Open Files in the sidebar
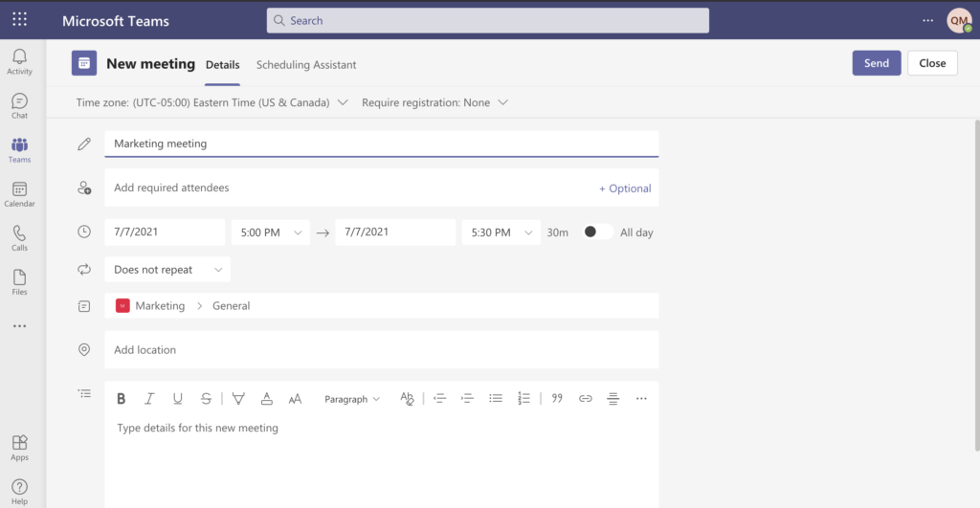Viewport: 980px width, 508px height. tap(19, 282)
